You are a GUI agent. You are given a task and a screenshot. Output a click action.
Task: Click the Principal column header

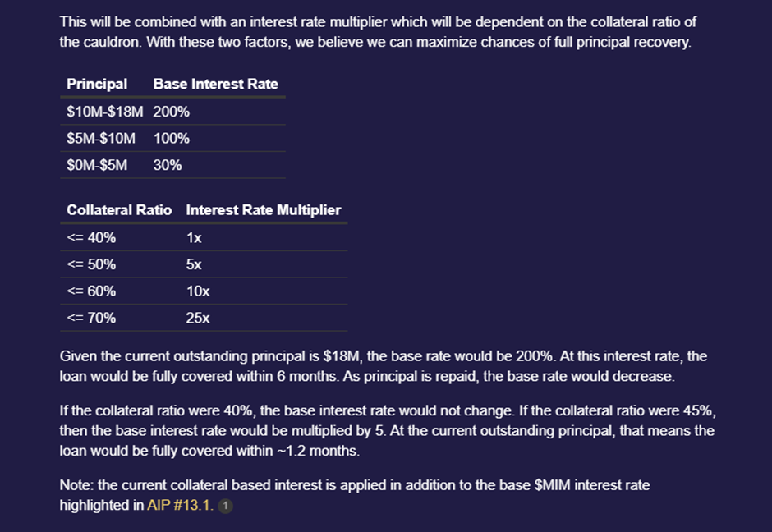pos(97,84)
